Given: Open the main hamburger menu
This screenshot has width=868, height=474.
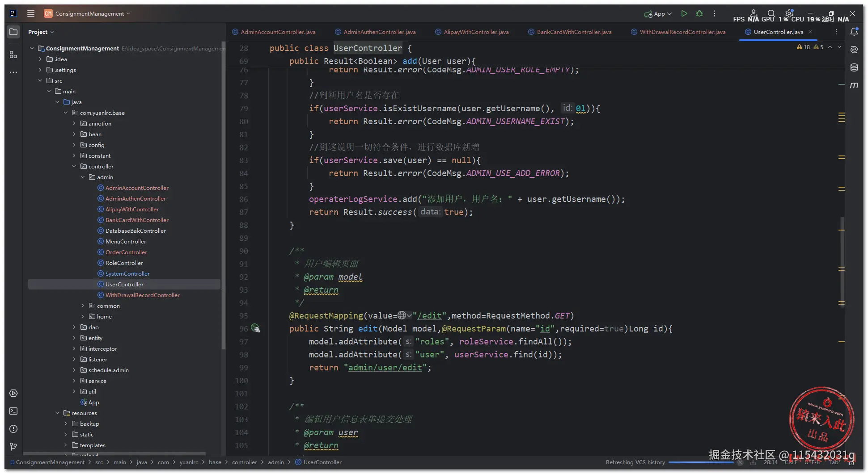Looking at the screenshot, I should pos(31,13).
